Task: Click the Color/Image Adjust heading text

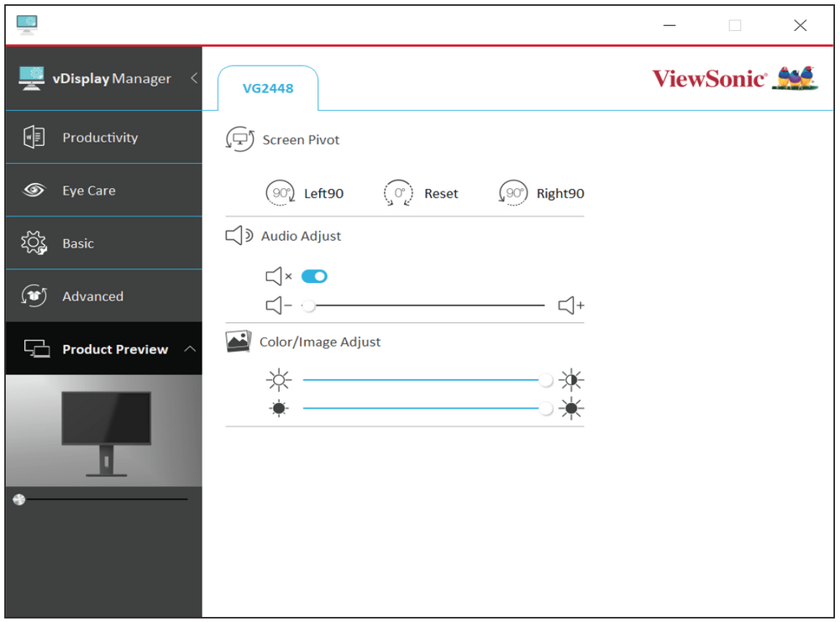Action: (x=320, y=342)
